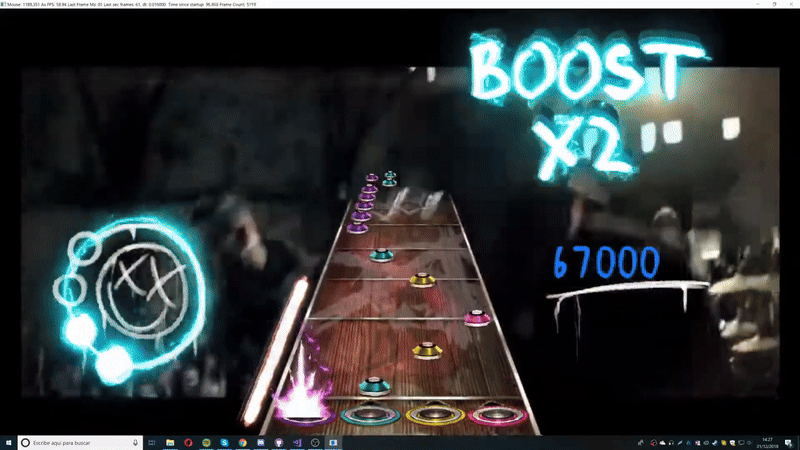Open the Windows Start menu
This screenshot has height=450, width=800.
click(8, 443)
